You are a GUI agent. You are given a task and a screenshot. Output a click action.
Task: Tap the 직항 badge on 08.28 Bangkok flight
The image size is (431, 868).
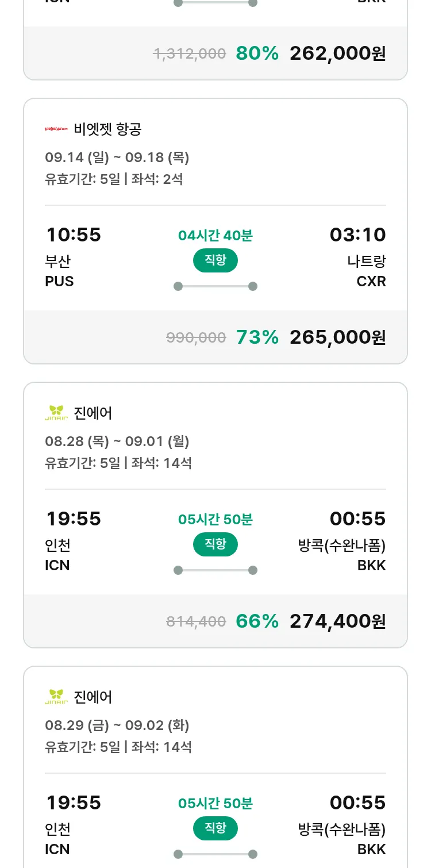215,544
